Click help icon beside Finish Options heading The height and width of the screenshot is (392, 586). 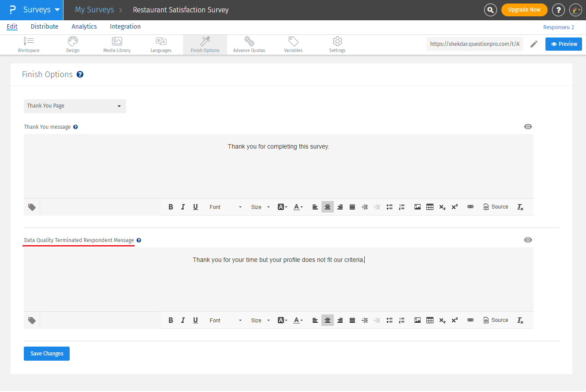coord(80,75)
